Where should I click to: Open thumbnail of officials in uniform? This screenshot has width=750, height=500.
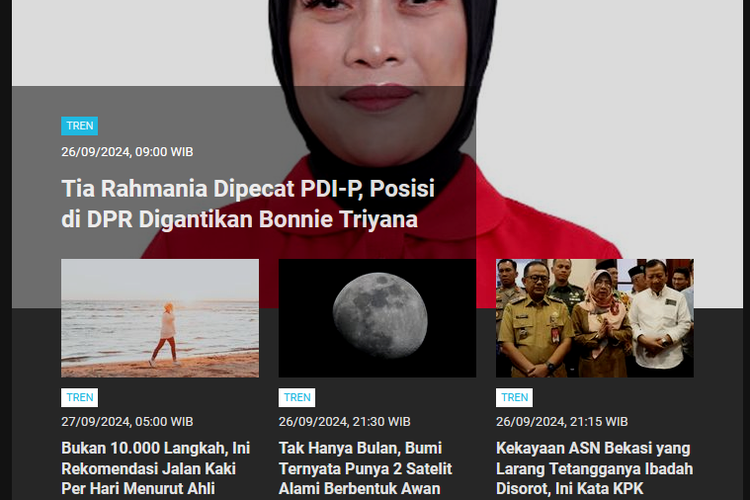595,318
